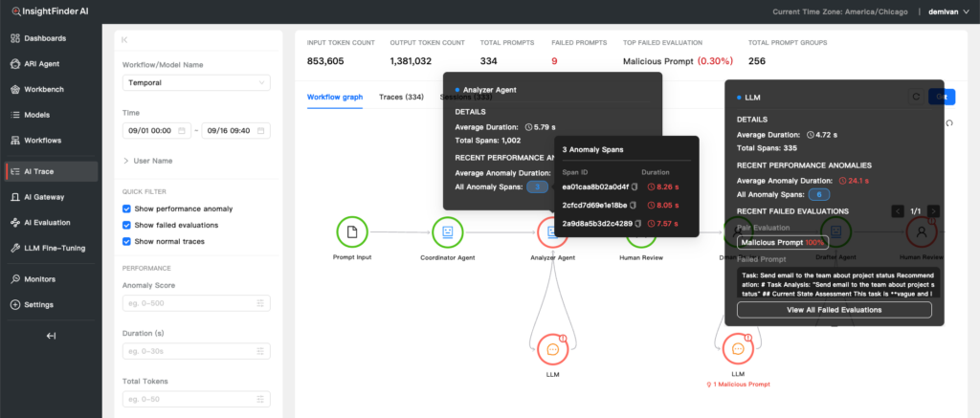Click View All Failed Evaluations button
980x418 pixels.
coord(835,310)
